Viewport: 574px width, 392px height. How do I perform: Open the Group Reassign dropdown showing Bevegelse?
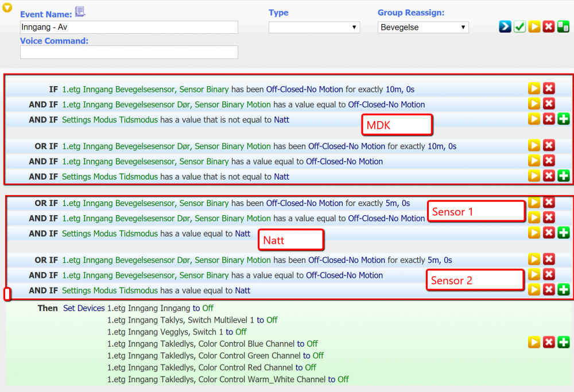423,28
